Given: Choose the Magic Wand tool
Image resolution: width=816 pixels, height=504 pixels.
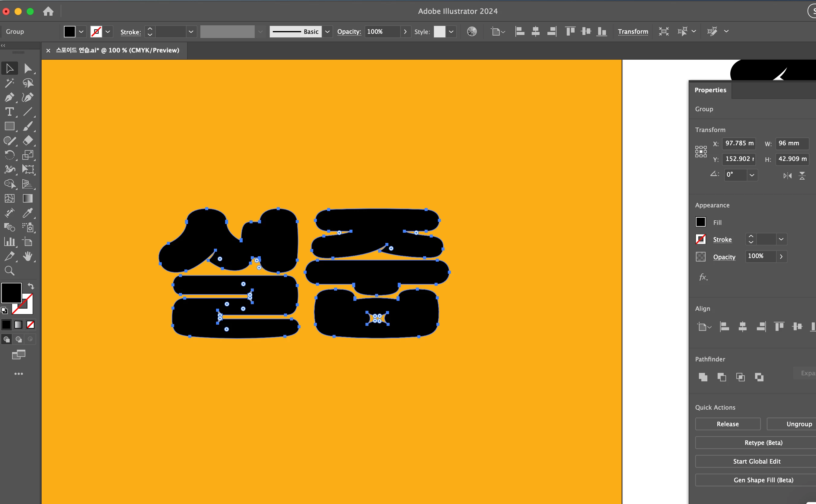Looking at the screenshot, I should [x=9, y=83].
